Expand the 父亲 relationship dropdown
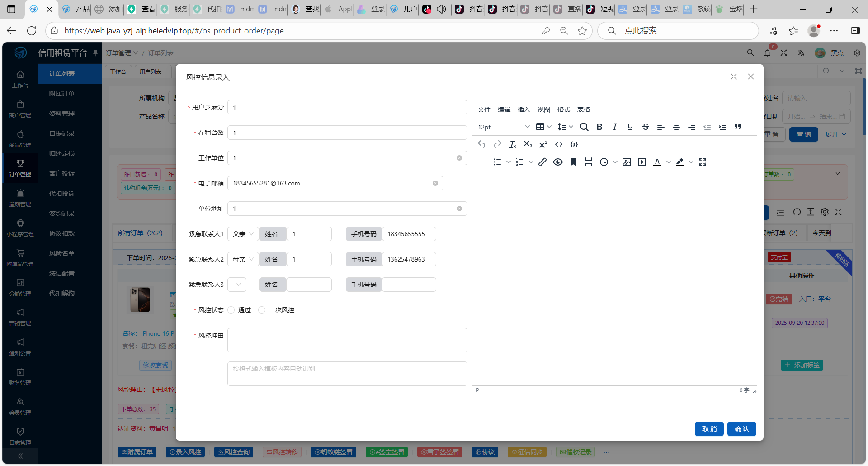The height and width of the screenshot is (466, 868). click(x=243, y=234)
